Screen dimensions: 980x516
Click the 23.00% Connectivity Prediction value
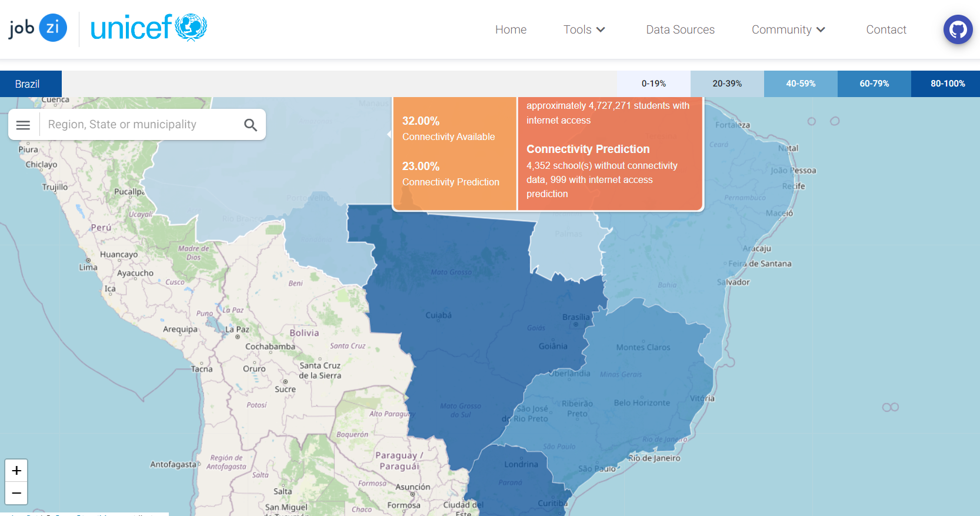[x=421, y=166]
